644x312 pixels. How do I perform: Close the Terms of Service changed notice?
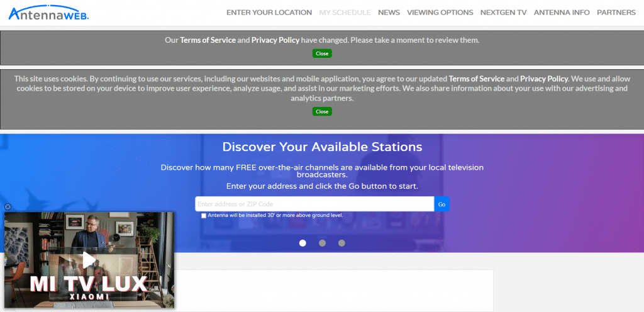click(322, 53)
